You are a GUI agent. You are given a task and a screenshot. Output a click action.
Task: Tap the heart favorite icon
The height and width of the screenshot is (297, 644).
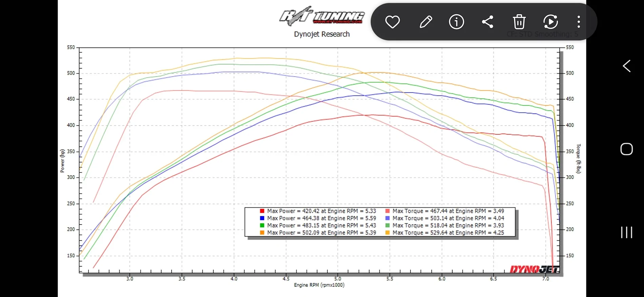pyautogui.click(x=393, y=22)
